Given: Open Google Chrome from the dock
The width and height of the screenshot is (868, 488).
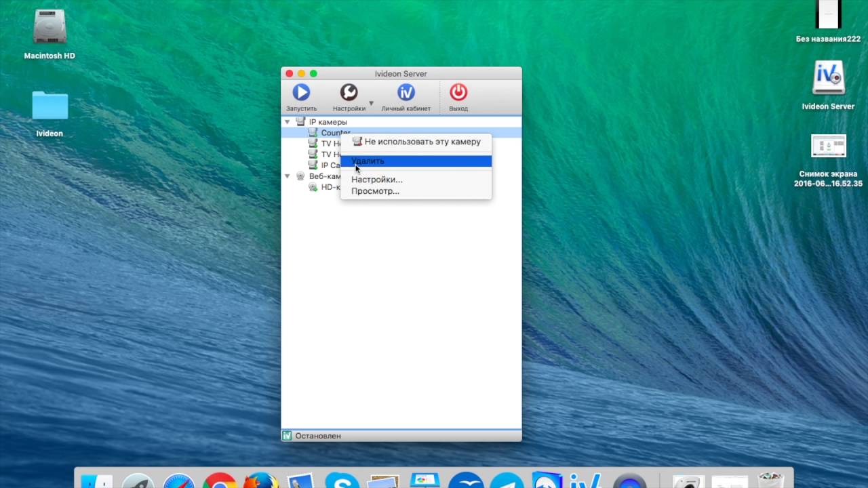Looking at the screenshot, I should [220, 480].
